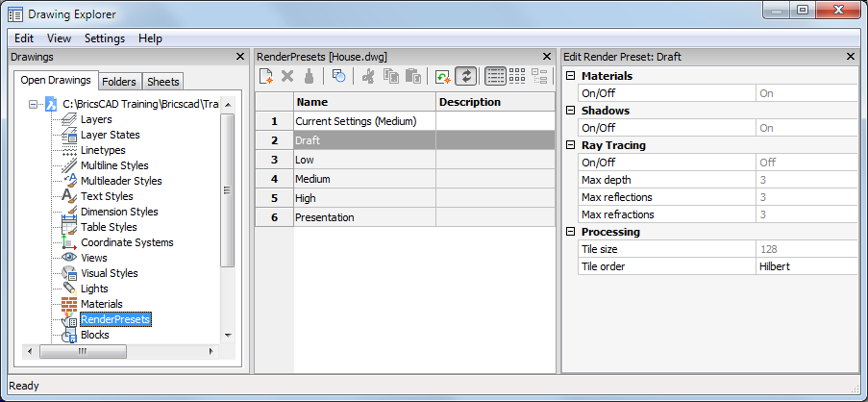Screen dimensions: 868x402
Task: Click the Regen/Refresh arrows toolbar icon
Action: click(x=466, y=76)
